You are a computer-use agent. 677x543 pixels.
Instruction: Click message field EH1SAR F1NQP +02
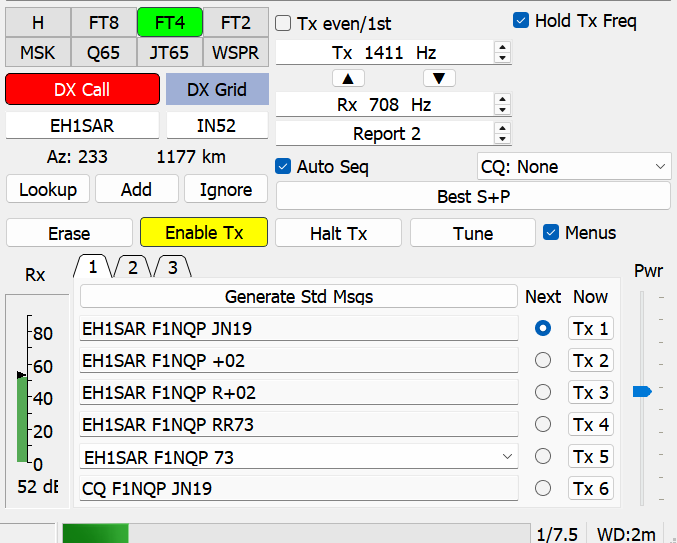tap(299, 360)
